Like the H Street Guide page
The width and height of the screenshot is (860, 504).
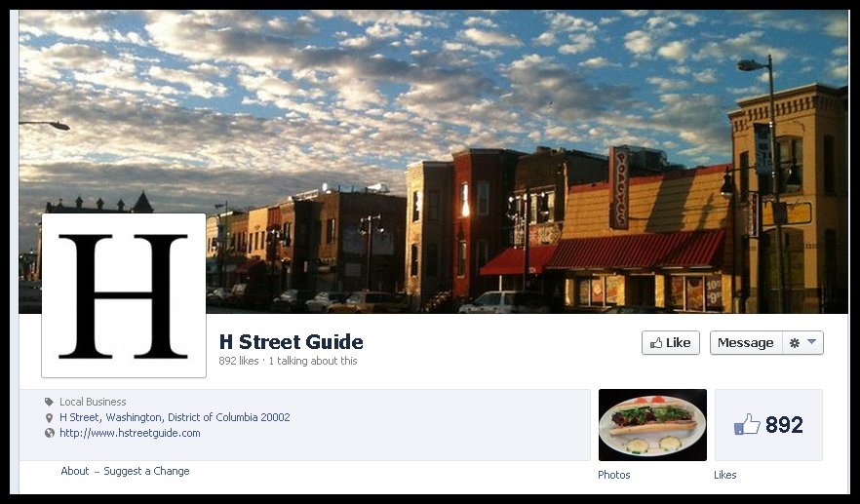671,343
